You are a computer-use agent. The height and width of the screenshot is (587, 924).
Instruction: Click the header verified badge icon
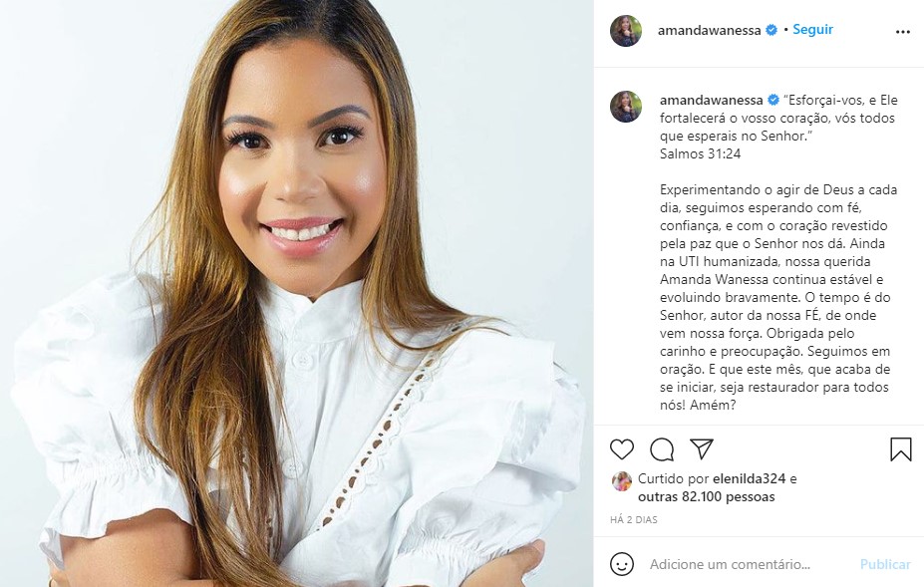771,30
